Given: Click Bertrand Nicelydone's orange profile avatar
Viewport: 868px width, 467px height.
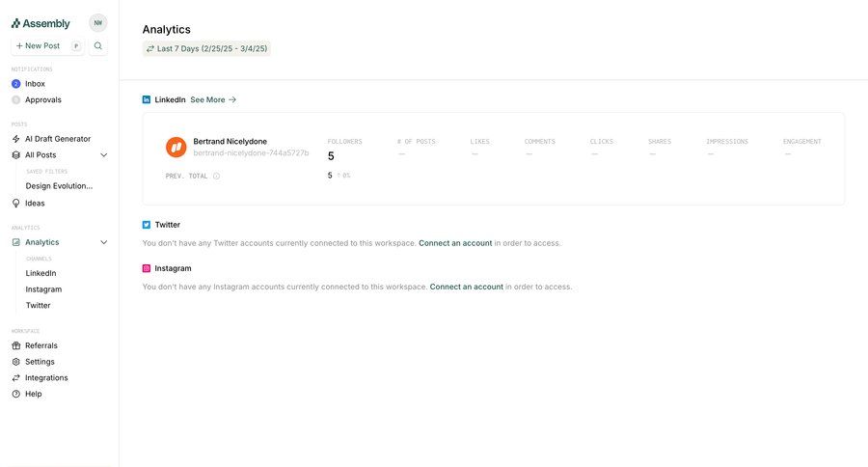Looking at the screenshot, I should coord(176,147).
